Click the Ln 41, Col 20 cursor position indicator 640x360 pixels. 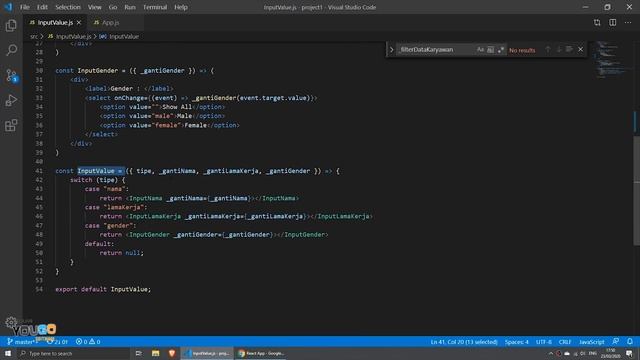click(x=464, y=342)
